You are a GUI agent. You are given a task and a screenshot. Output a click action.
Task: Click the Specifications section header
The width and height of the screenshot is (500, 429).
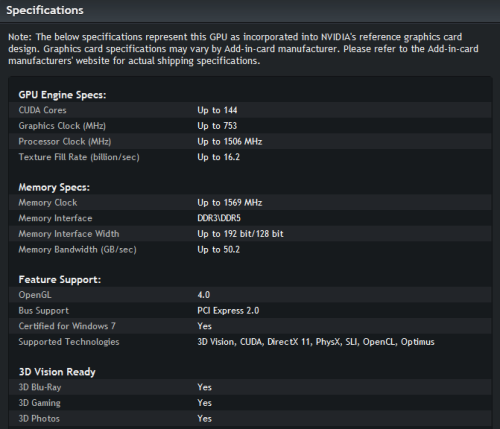tap(45, 10)
